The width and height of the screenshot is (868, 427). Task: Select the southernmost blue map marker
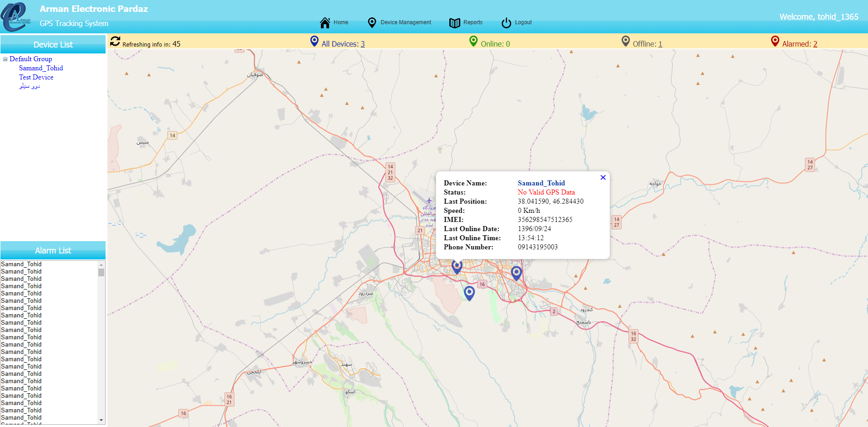tap(469, 293)
